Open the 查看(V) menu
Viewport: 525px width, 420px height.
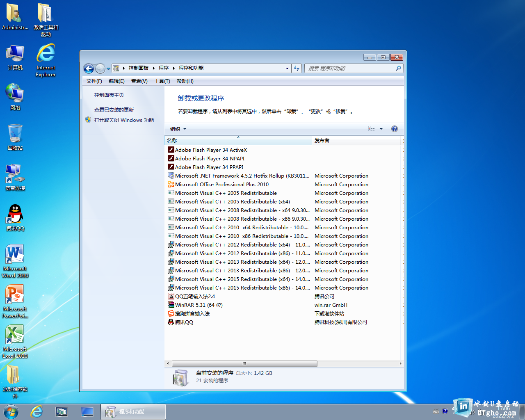[139, 81]
